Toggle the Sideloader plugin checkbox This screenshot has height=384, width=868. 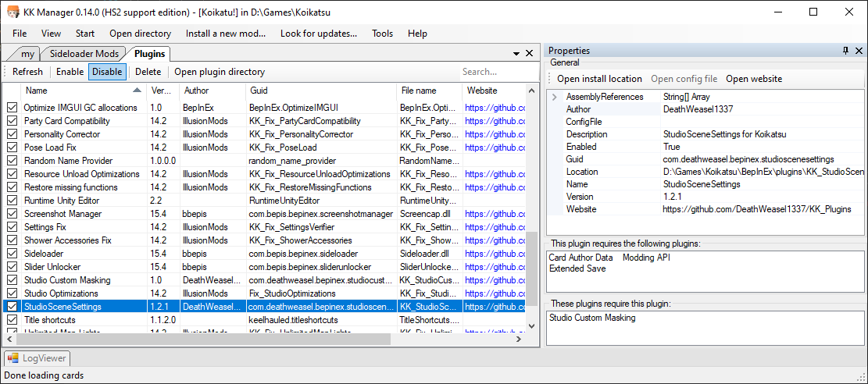[12, 254]
